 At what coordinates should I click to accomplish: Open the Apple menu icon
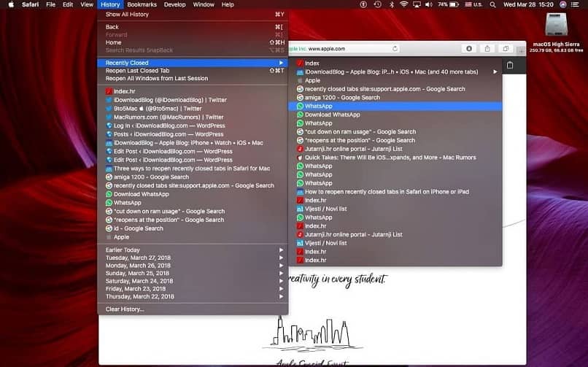pyautogui.click(x=11, y=4)
